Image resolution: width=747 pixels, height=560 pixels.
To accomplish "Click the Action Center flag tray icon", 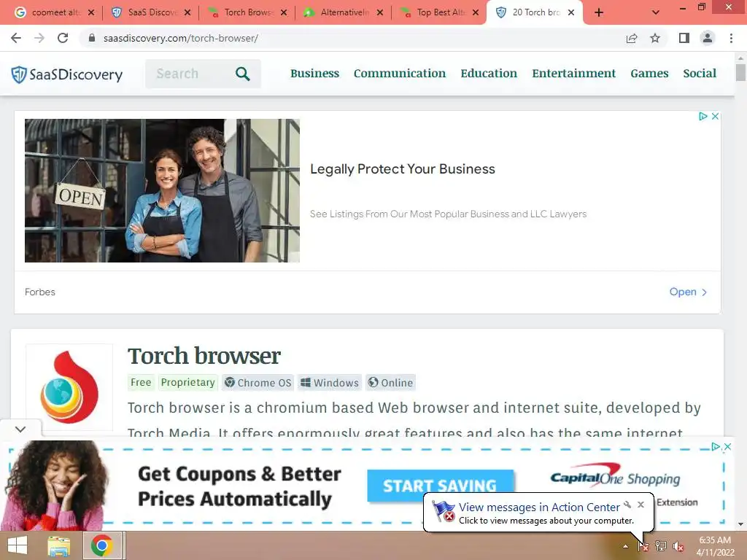I will [x=643, y=545].
